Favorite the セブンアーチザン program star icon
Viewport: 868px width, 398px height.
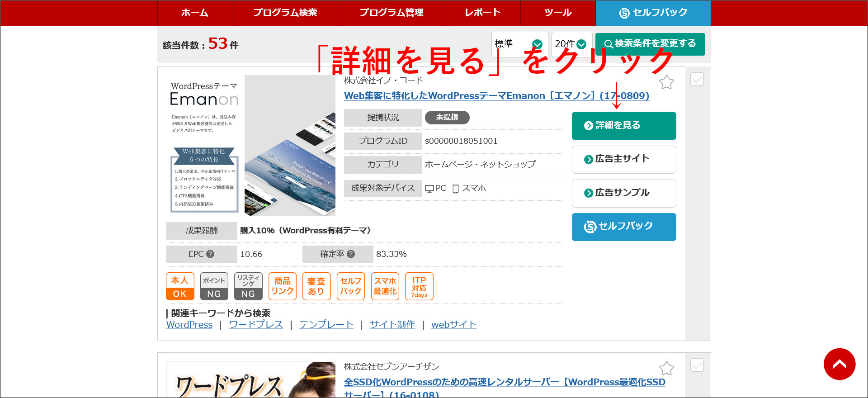click(666, 368)
